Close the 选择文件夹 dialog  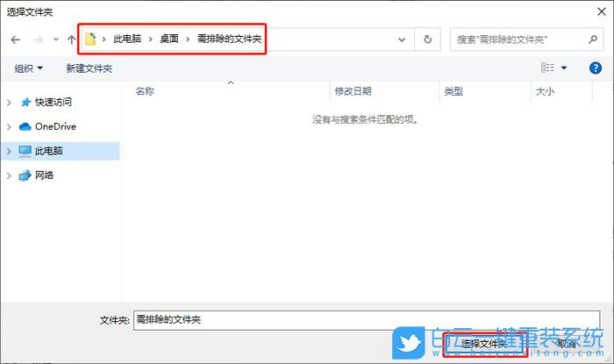coord(602,11)
